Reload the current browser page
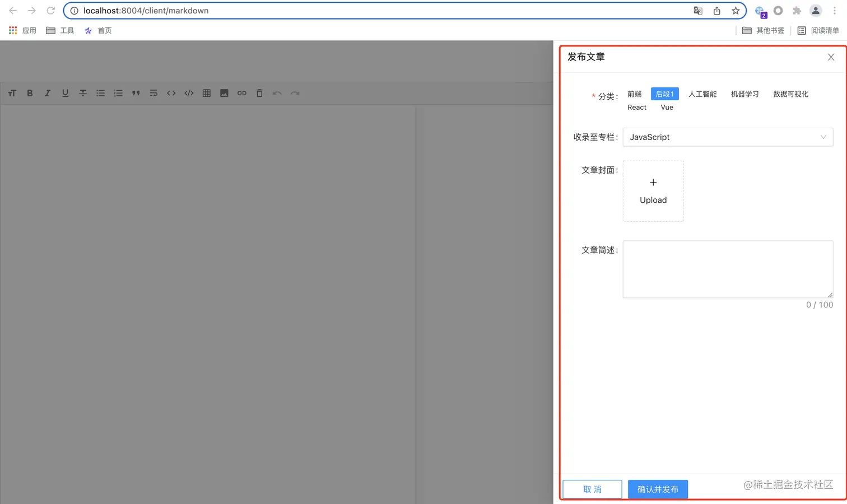The image size is (847, 504). tap(50, 11)
